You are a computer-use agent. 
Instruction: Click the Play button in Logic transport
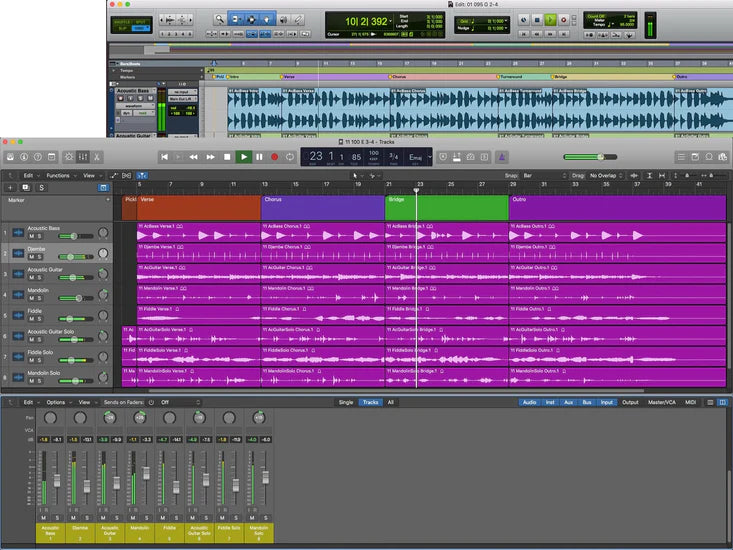(x=243, y=157)
